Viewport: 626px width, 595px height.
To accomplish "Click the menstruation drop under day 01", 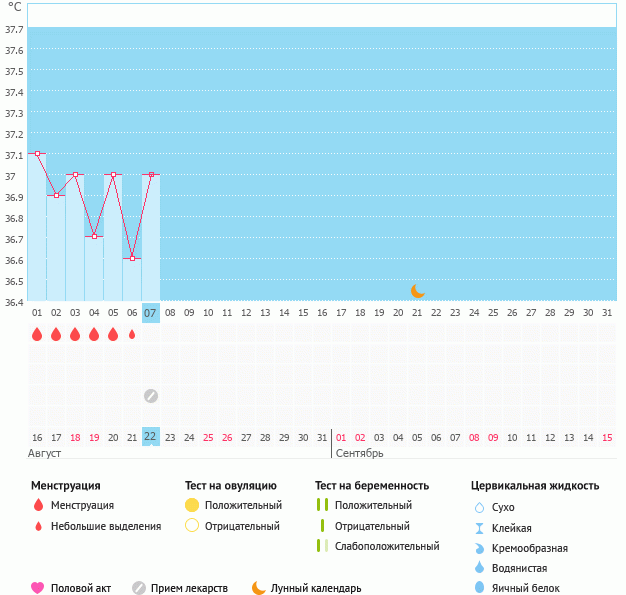I will pos(37,334).
